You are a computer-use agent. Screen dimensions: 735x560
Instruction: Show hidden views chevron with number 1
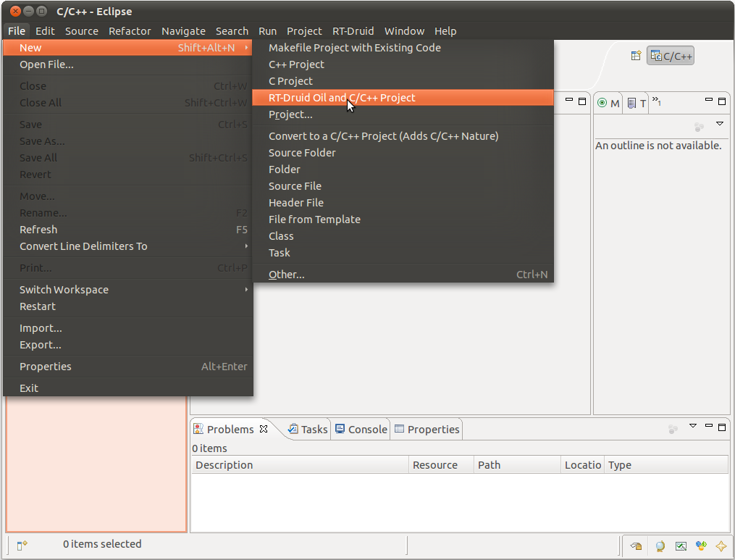click(x=656, y=101)
